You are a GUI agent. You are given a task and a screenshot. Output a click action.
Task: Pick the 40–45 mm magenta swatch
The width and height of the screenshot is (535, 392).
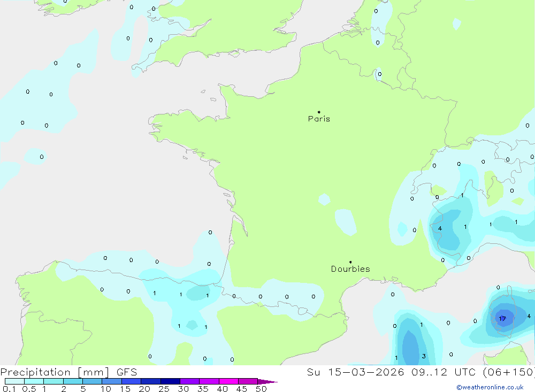click(228, 381)
